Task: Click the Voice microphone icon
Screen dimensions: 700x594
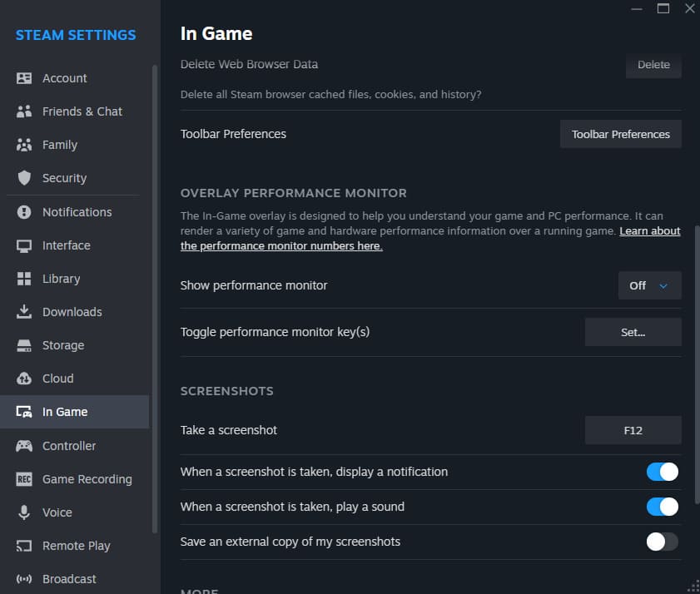Action: 24,512
